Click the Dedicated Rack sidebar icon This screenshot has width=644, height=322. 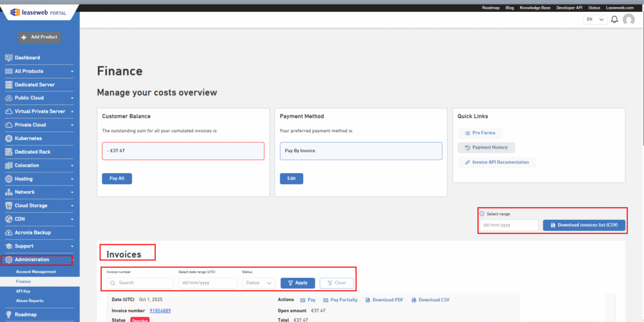9,152
